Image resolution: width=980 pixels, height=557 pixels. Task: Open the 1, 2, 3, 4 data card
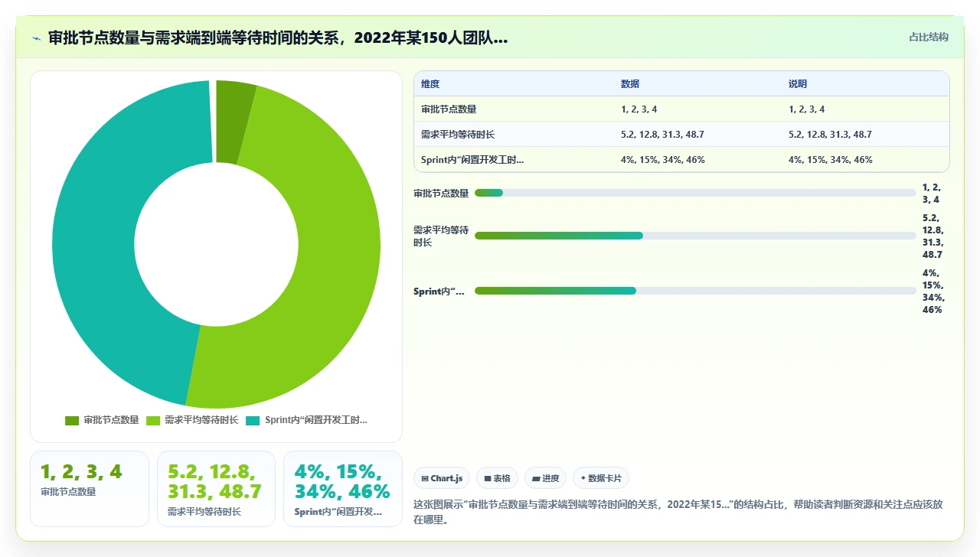[x=90, y=489]
